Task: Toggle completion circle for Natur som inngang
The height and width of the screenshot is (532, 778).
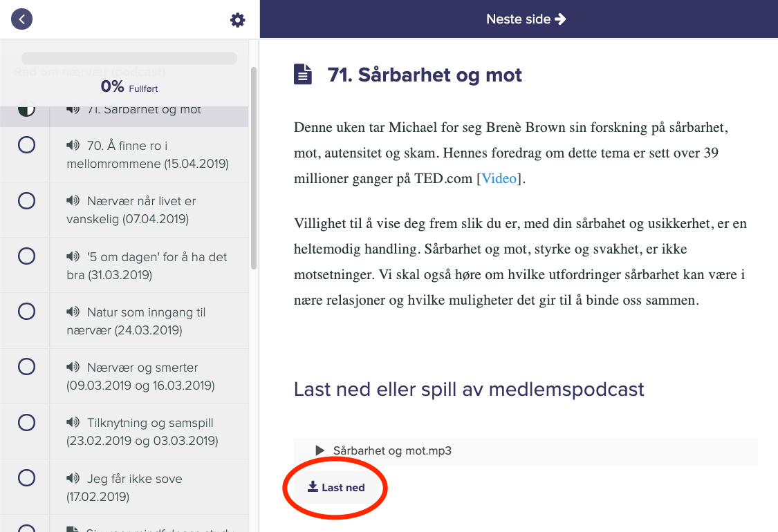Action: pyautogui.click(x=26, y=312)
